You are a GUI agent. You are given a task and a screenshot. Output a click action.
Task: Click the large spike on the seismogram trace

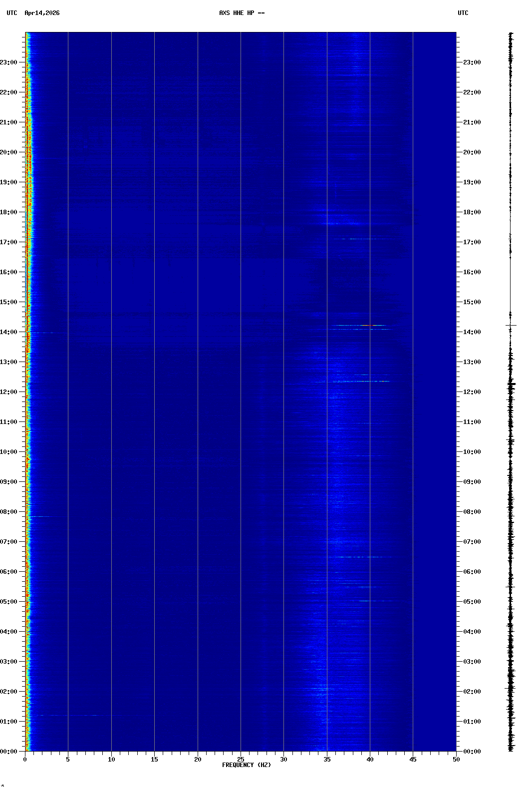511,325
